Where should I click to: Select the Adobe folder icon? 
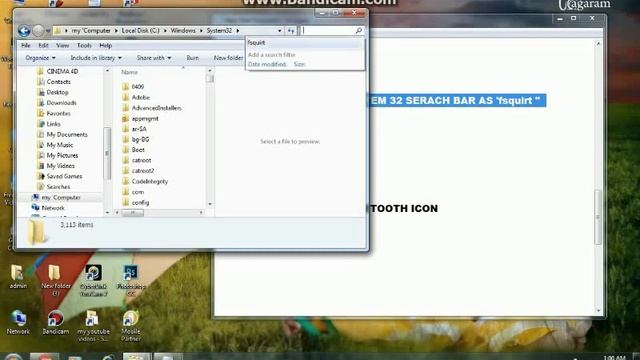pyautogui.click(x=126, y=97)
